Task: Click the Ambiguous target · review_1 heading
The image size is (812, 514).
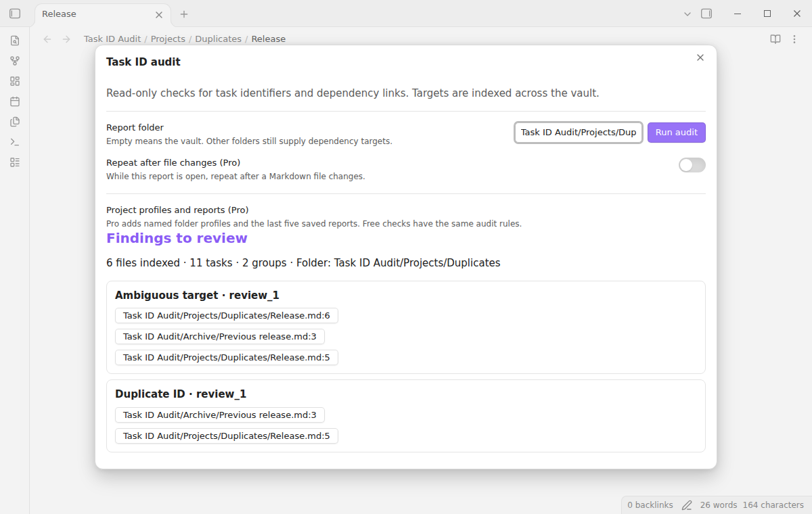Action: pos(197,296)
